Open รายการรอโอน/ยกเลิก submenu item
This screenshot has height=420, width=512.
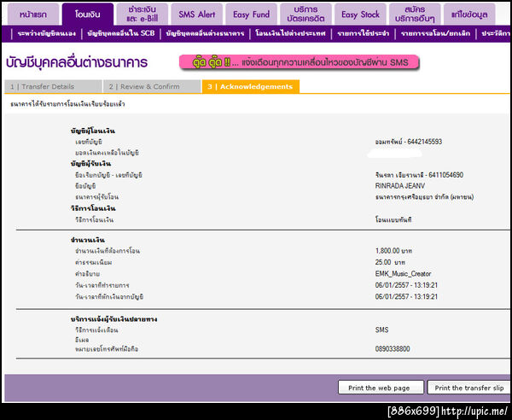435,33
